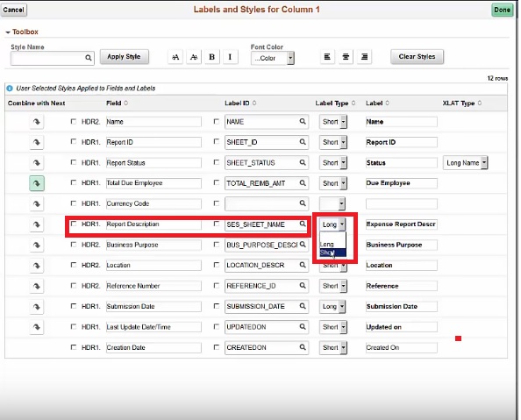Click combine-with-next arrow for Name row
Screen dimensions: 521x420
[x=37, y=122]
